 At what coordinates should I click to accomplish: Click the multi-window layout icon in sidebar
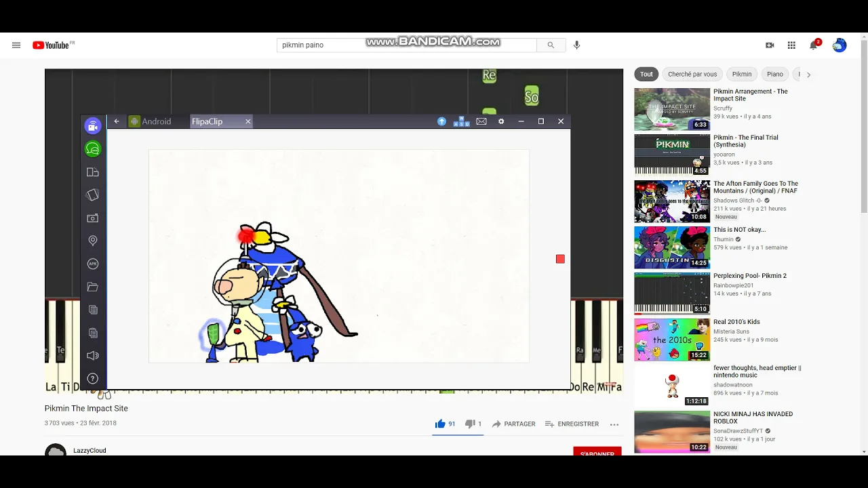93,172
